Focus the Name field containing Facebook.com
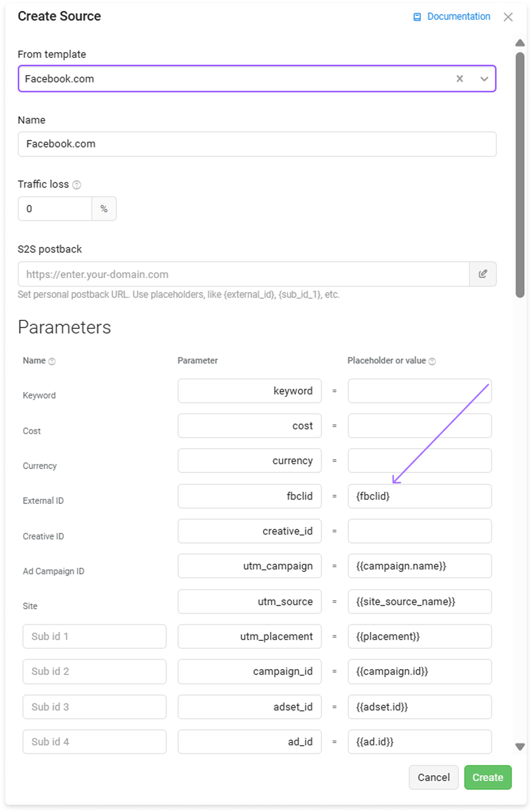Image resolution: width=532 pixels, height=812 pixels. pos(257,144)
